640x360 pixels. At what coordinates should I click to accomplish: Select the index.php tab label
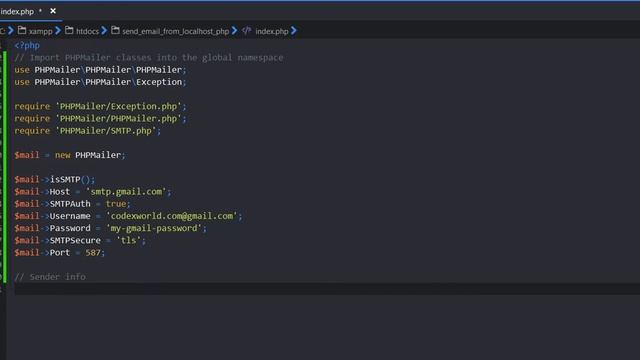pyautogui.click(x=17, y=11)
